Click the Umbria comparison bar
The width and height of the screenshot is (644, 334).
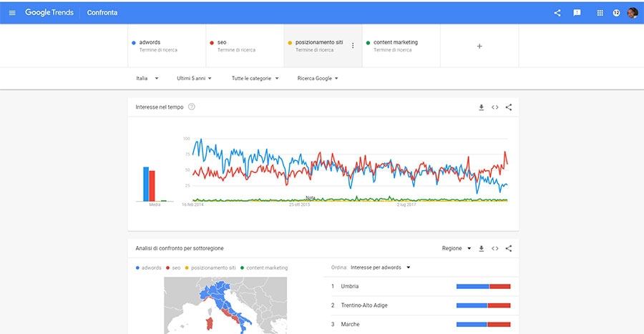[484, 286]
